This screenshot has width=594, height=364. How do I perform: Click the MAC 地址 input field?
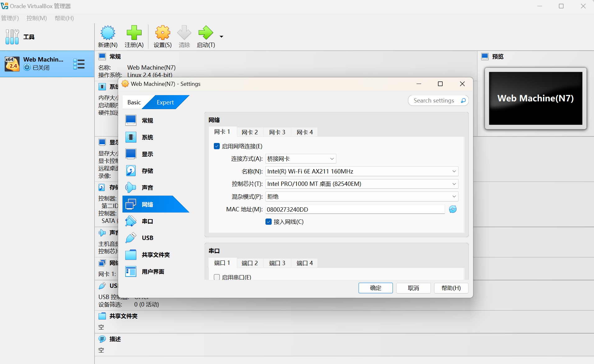(x=355, y=209)
